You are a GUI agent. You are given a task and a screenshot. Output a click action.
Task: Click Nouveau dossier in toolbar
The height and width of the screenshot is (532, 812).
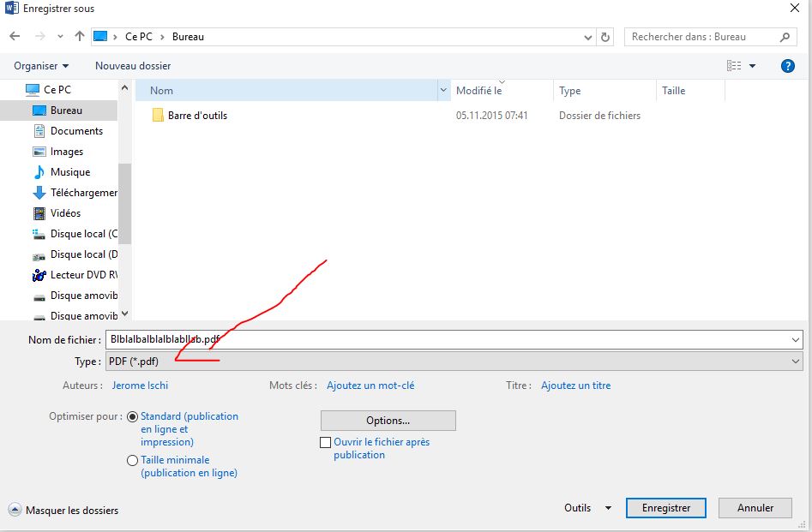coord(133,66)
